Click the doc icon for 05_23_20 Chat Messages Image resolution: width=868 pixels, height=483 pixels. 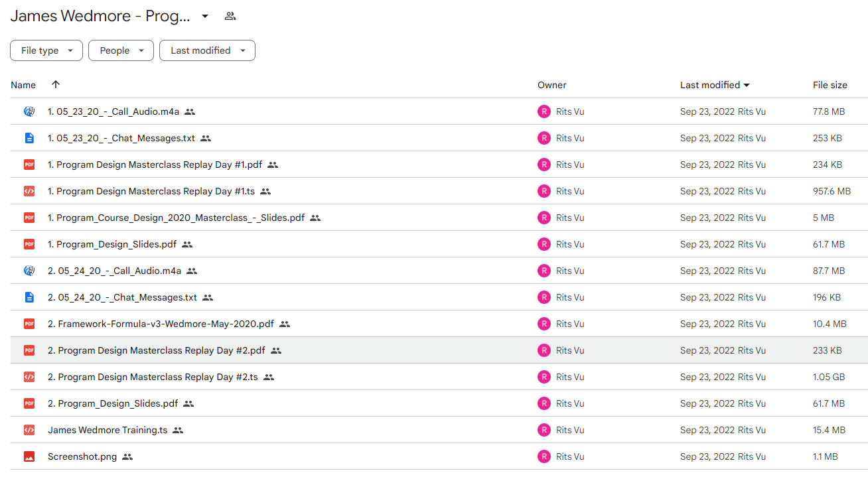click(x=29, y=138)
